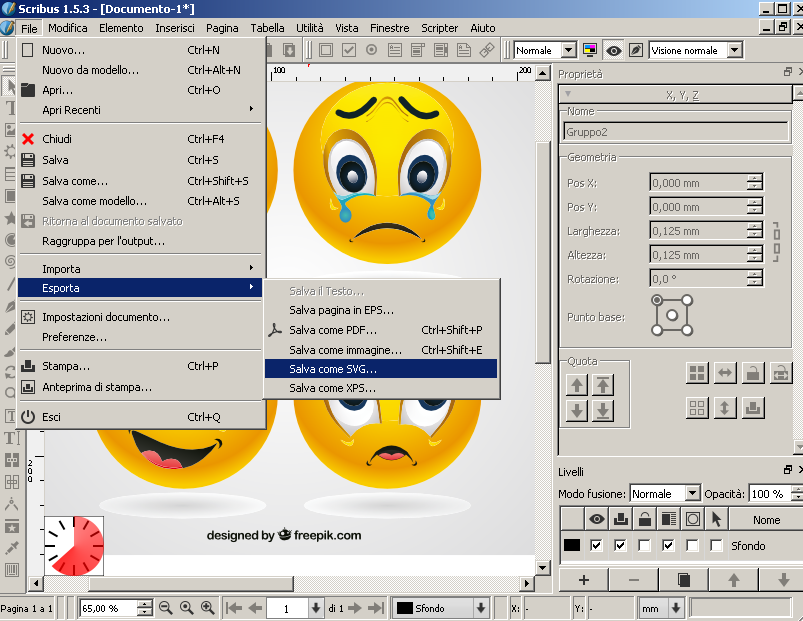
Task: Open mm units dropdown
Action: pos(661,608)
